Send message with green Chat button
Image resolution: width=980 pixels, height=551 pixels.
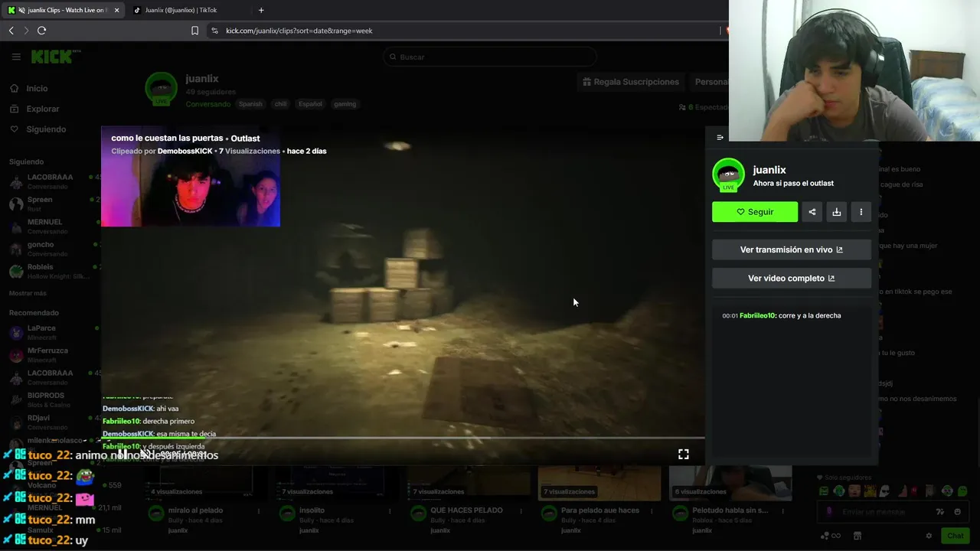[955, 536]
